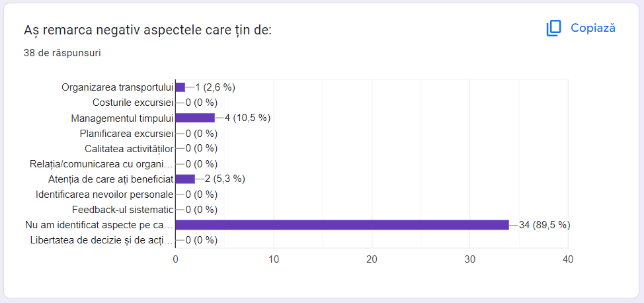Click the 'Calitatea activităților' label

point(129,148)
